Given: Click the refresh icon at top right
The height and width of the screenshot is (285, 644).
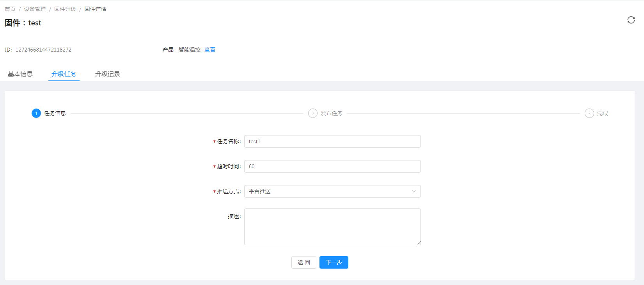Looking at the screenshot, I should [631, 20].
